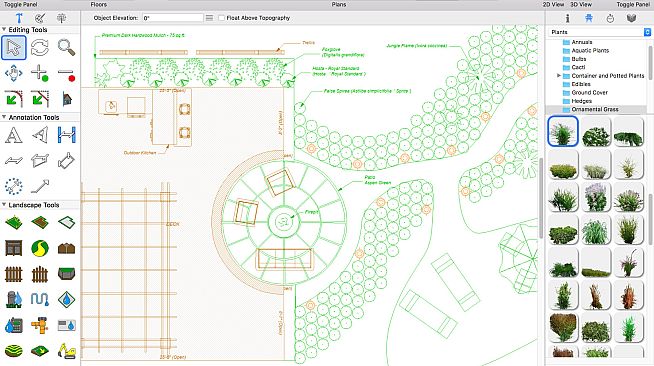Pick the retaining wall planter tool
The height and width of the screenshot is (366, 654).
[66, 274]
